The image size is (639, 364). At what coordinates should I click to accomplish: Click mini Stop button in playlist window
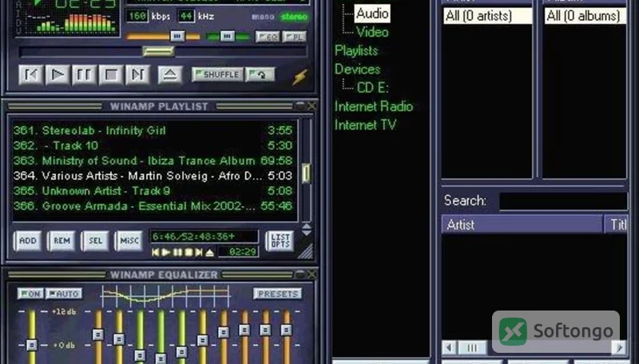point(189,252)
